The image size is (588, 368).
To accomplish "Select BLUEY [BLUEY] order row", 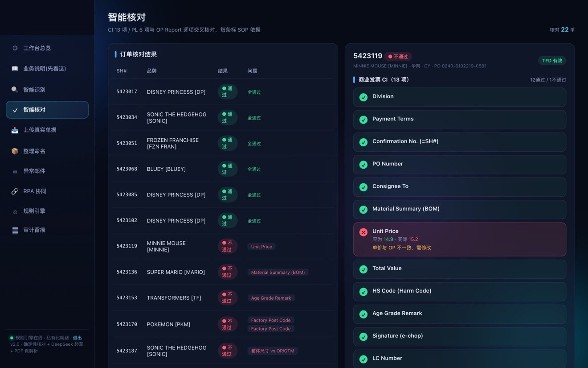I will click(x=223, y=169).
